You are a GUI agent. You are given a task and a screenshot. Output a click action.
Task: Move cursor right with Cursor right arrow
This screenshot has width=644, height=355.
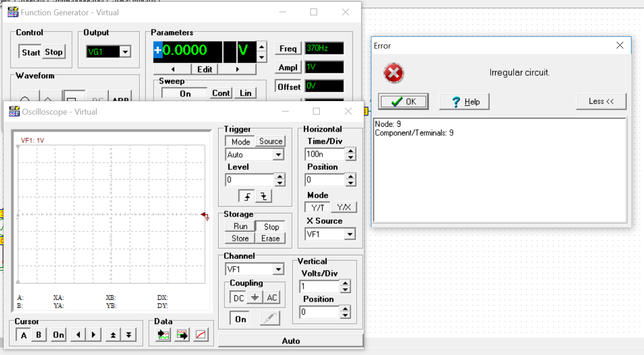coord(93,335)
